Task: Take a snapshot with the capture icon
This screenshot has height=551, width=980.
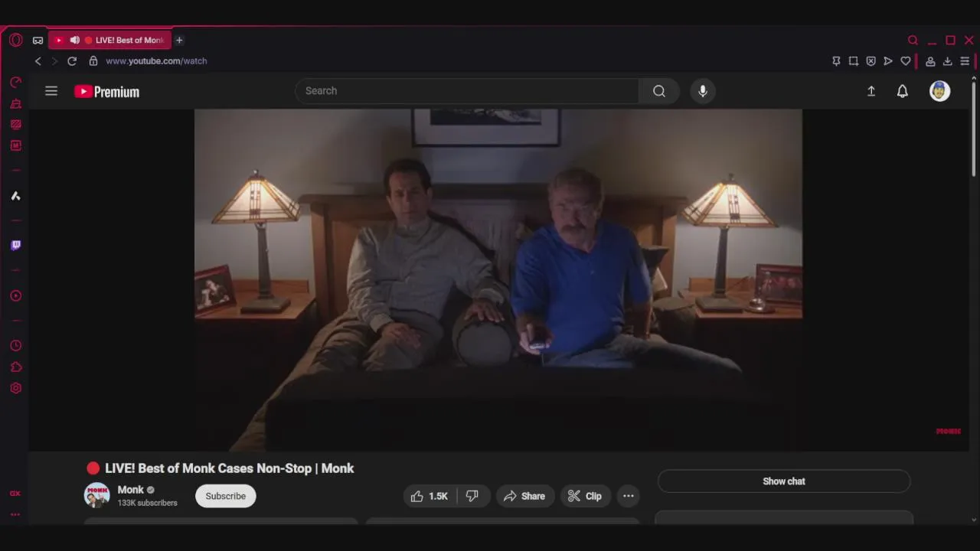Action: click(x=854, y=61)
